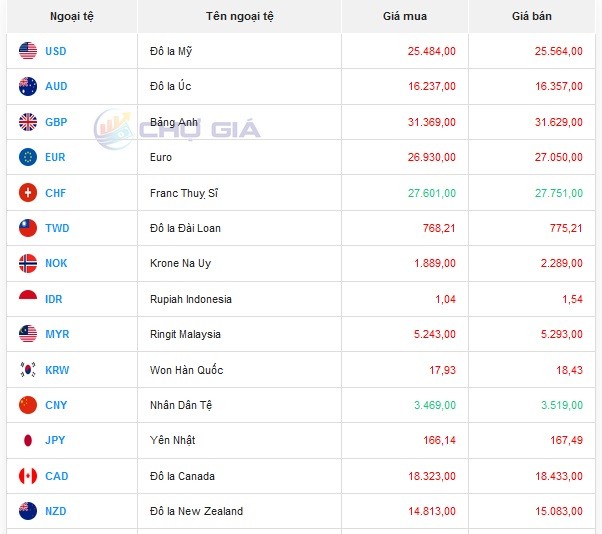This screenshot has width=602, height=534.
Task: Click the United Kingdom flag icon
Action: coord(28,122)
